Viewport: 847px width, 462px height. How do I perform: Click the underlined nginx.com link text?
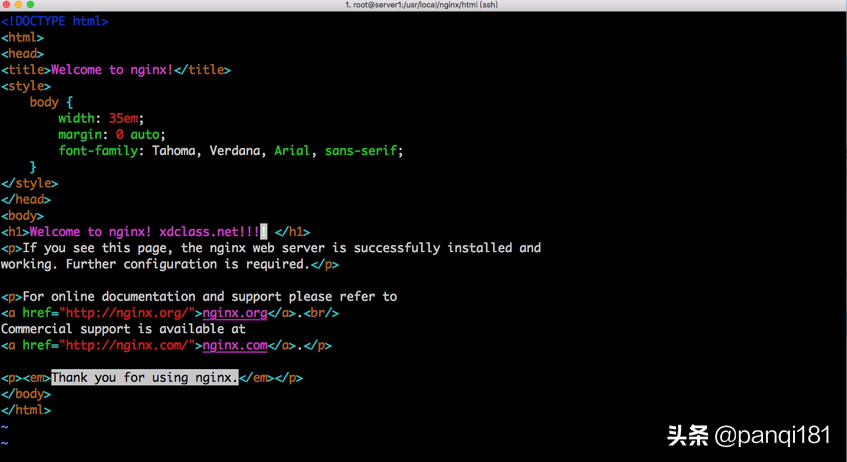coord(235,346)
